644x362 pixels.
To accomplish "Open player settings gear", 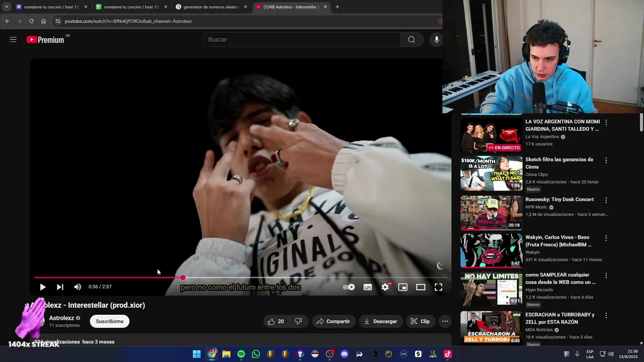I will coord(385,287).
